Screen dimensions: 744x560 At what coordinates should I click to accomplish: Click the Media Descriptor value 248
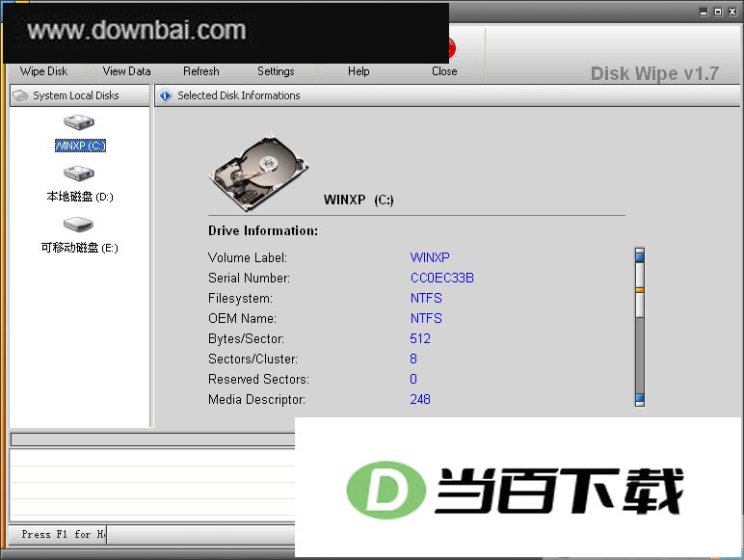point(420,399)
